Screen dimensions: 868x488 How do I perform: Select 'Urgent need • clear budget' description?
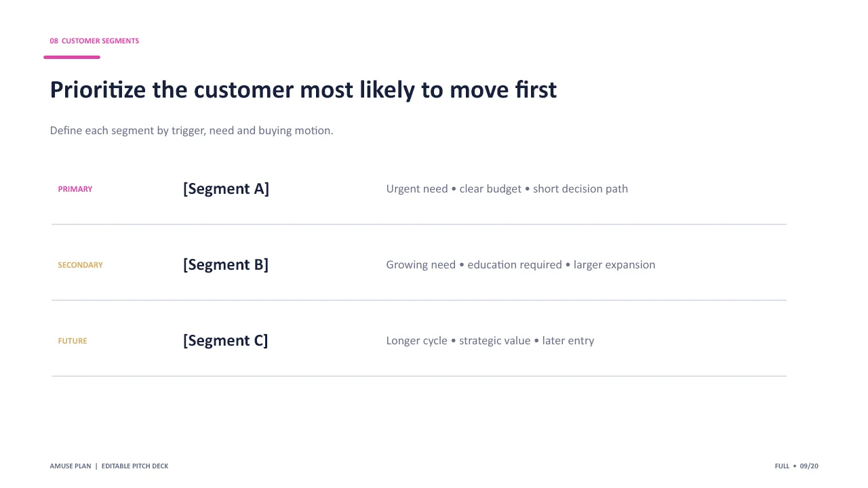(x=507, y=189)
